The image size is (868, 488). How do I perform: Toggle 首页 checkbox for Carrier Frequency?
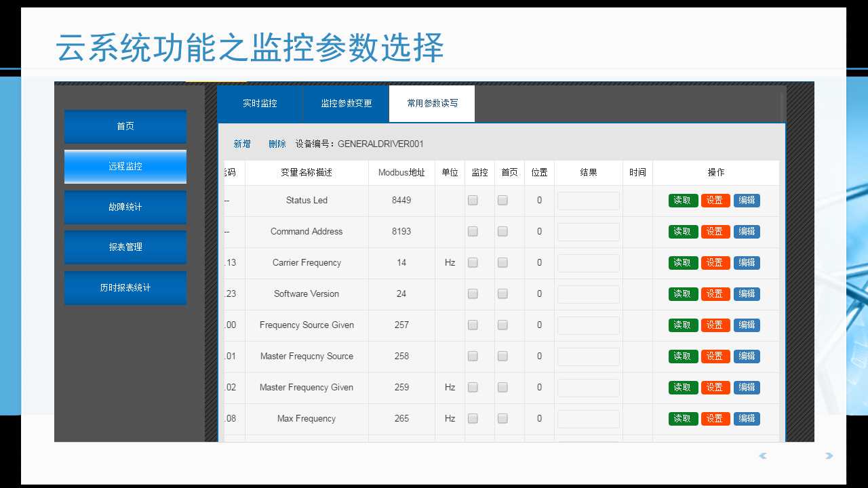point(502,262)
